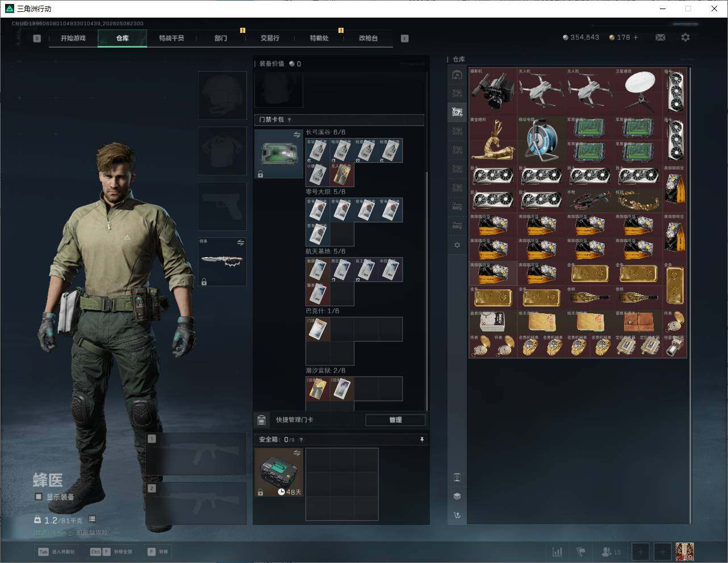Click the 巴克什 keycard in the card pack

tap(318, 329)
